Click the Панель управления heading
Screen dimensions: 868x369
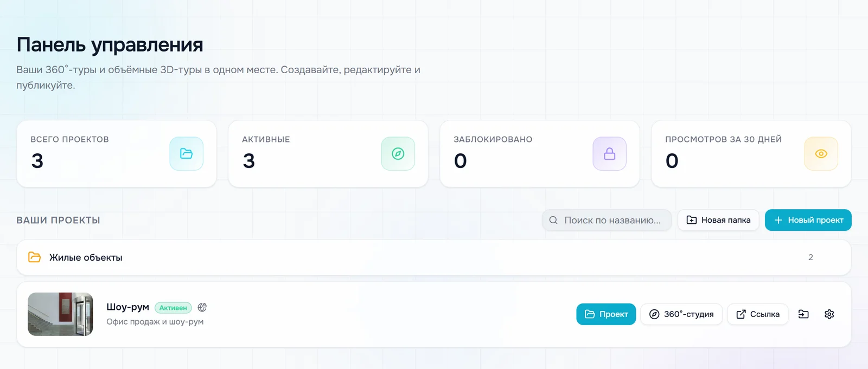point(110,45)
